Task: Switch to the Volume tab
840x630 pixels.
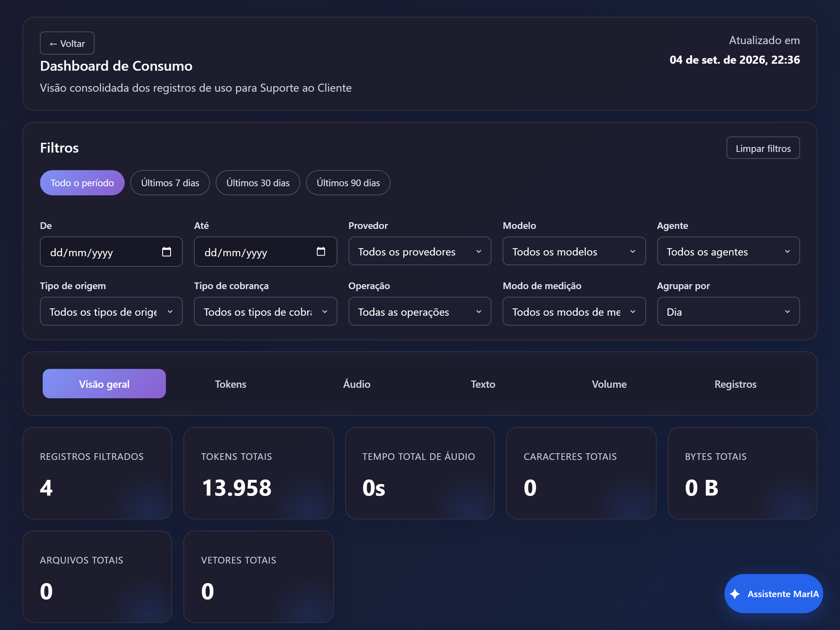Action: click(609, 384)
